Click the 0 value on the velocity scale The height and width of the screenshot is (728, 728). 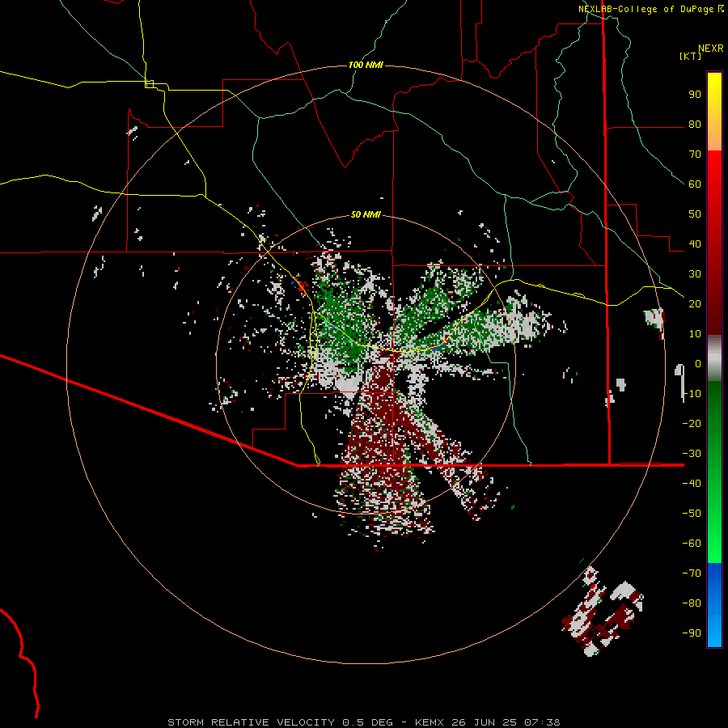[698, 364]
